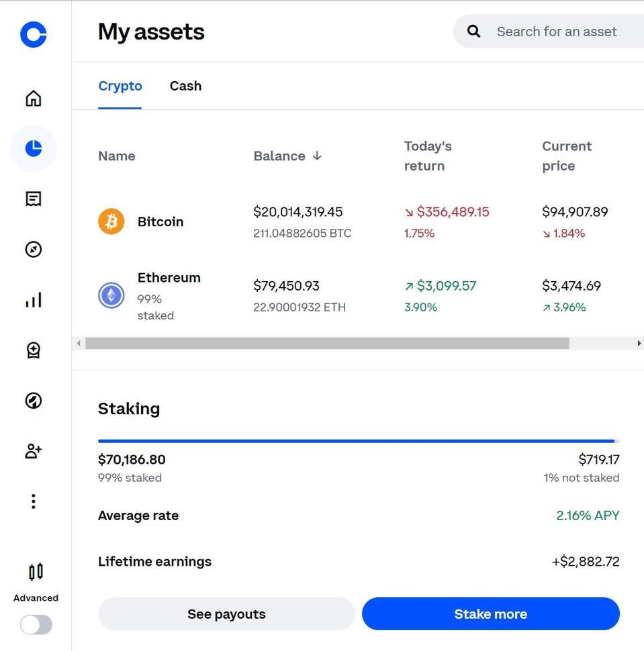
Task: Click inside the asset search field
Action: click(557, 31)
